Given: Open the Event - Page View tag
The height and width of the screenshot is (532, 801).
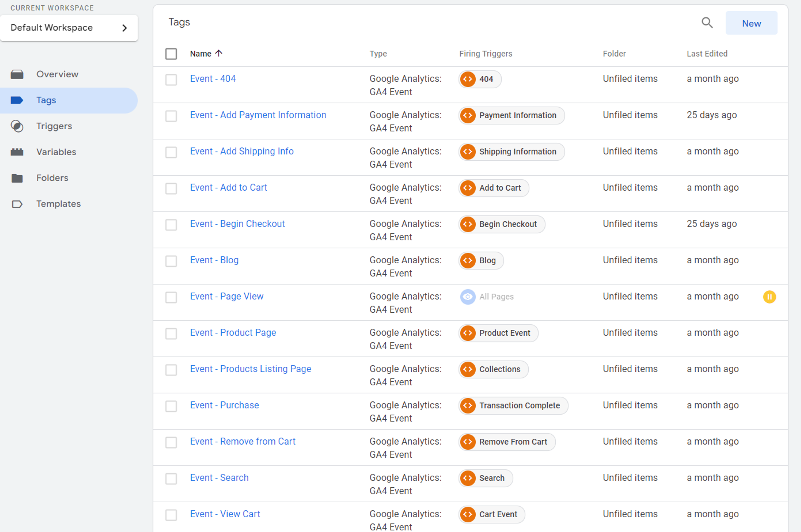Looking at the screenshot, I should 227,297.
